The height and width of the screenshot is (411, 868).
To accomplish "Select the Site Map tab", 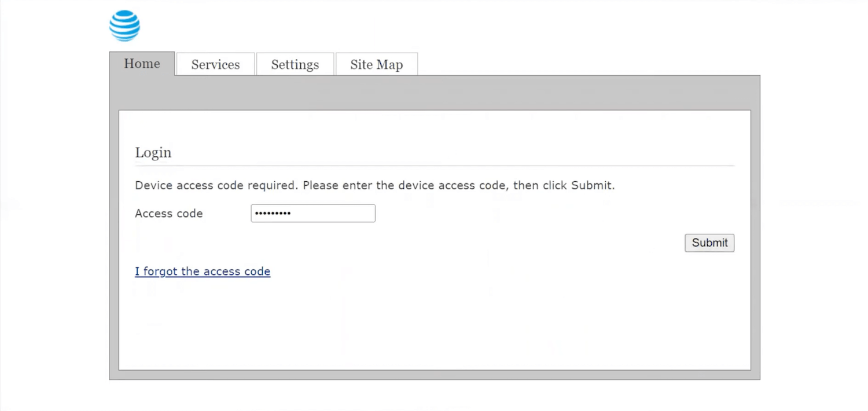I will click(376, 65).
